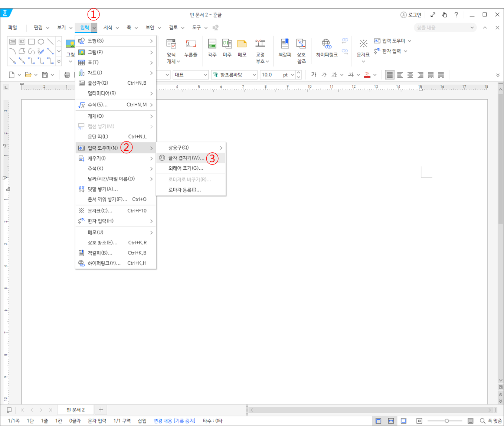Screen dimensions: 504x426
Task: Enable justified paragraph alignment
Action: (x=389, y=75)
